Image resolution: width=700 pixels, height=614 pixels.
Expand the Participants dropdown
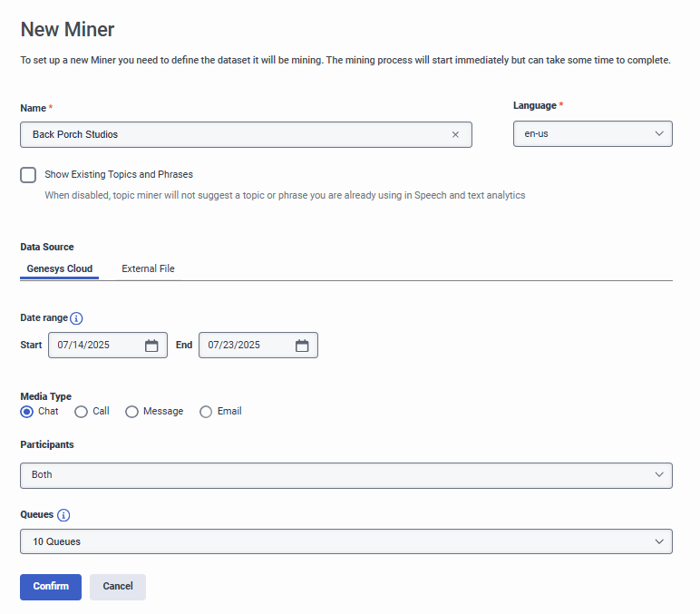click(x=345, y=475)
